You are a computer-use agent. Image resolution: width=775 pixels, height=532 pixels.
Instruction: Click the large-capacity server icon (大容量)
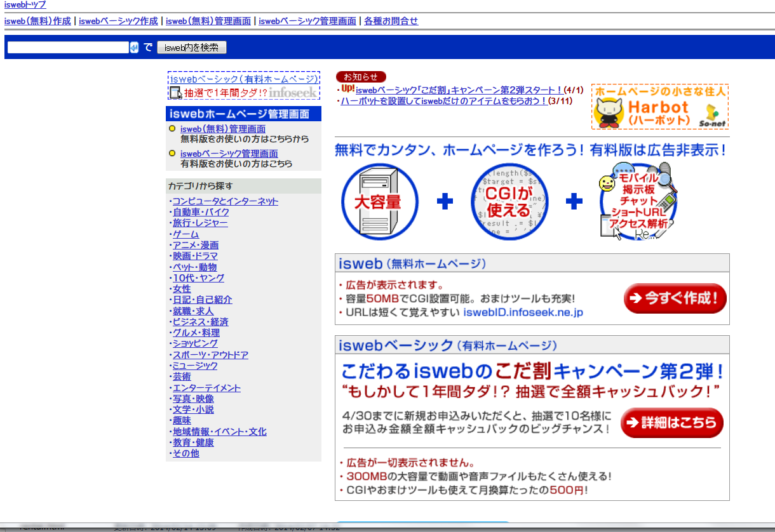(x=379, y=202)
